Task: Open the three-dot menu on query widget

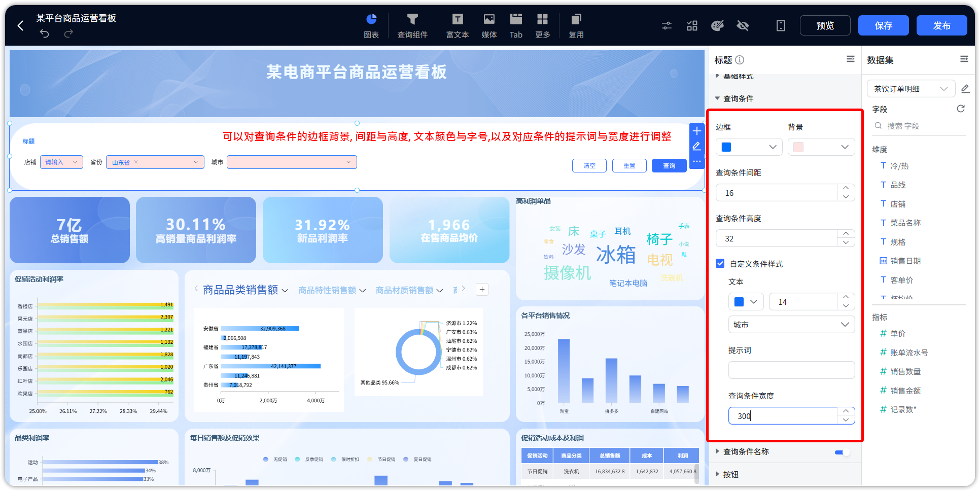Action: (697, 161)
